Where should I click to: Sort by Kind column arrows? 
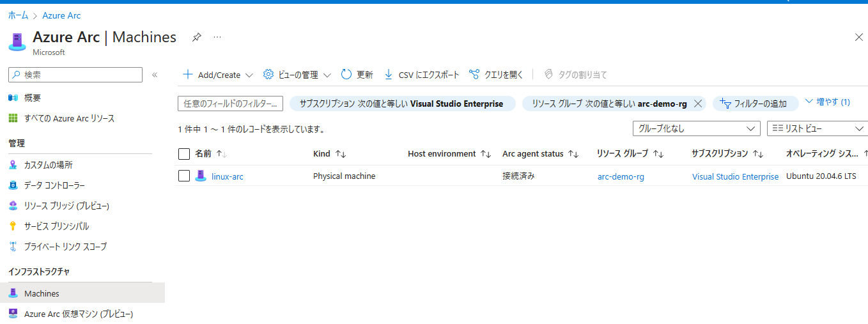click(x=341, y=154)
